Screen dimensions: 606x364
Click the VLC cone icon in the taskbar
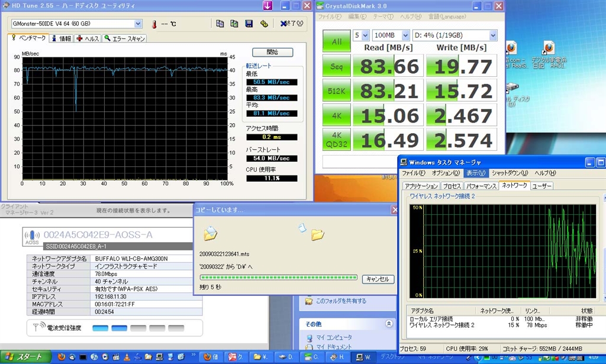[x=127, y=357]
